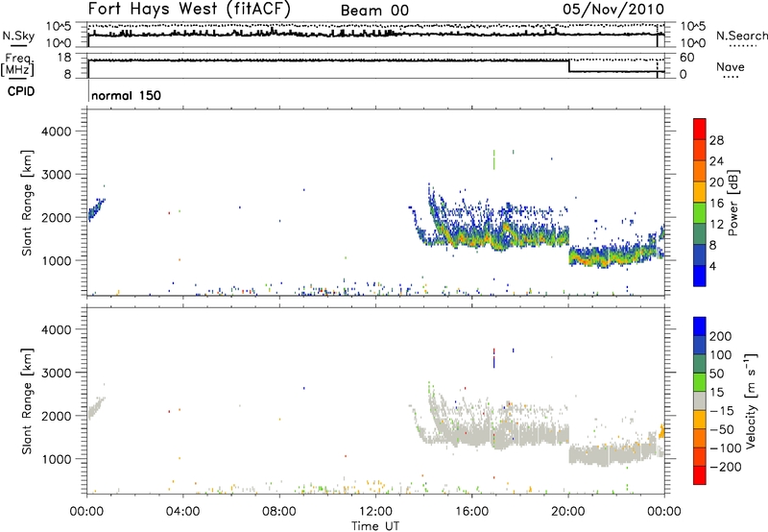Image resolution: width=768 pixels, height=532 pixels.
Task: Select the velocity panel "Slant Range [km]" label
Action: point(27,401)
